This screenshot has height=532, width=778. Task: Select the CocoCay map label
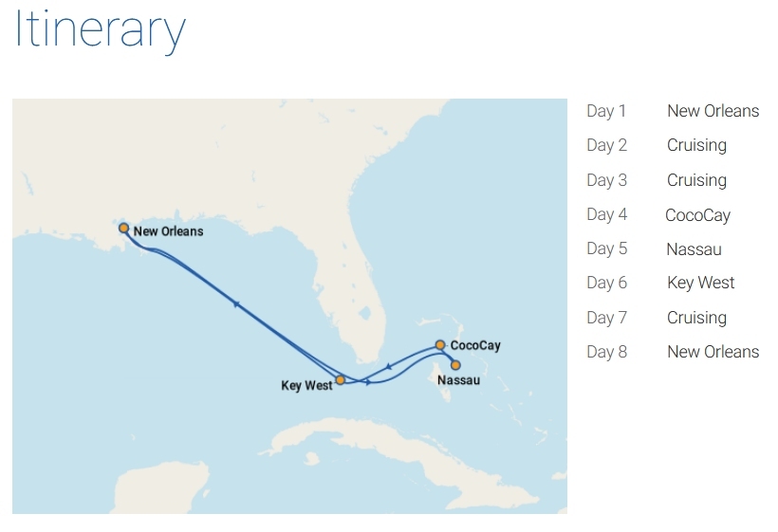(475, 345)
